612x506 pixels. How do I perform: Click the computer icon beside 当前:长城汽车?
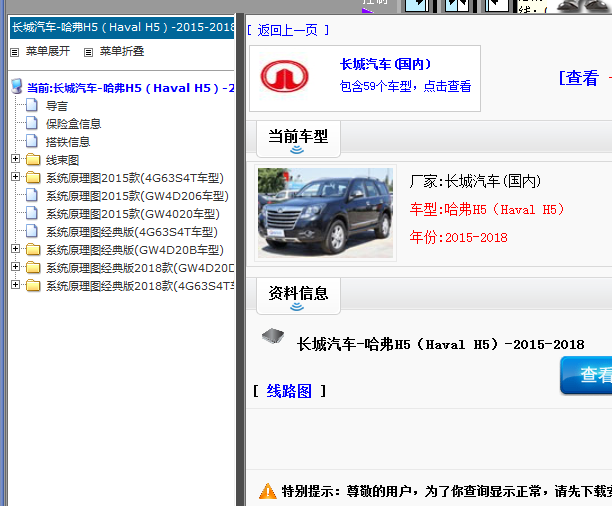(17, 87)
